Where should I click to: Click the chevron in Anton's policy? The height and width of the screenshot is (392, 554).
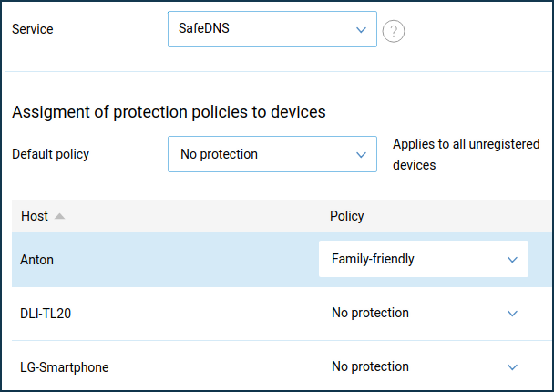[x=512, y=260]
